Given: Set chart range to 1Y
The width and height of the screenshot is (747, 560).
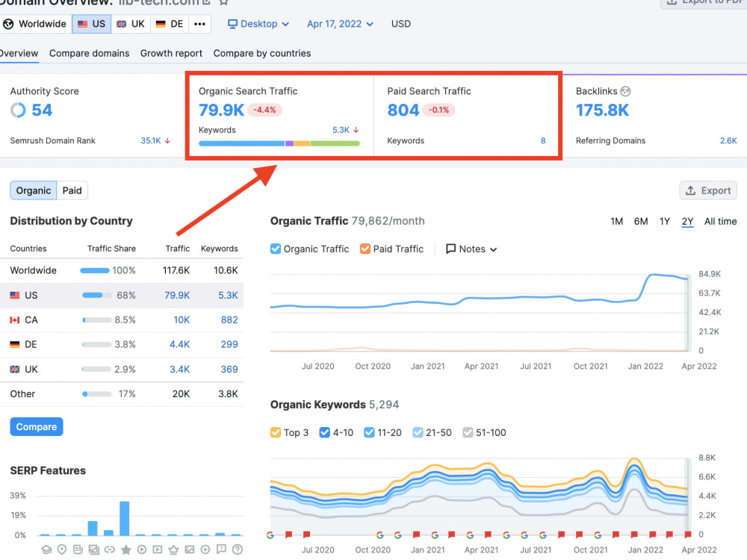Looking at the screenshot, I should pos(665,222).
